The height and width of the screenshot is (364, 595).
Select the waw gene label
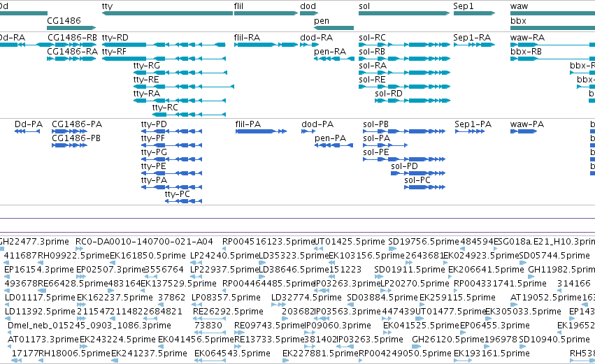pyautogui.click(x=519, y=6)
